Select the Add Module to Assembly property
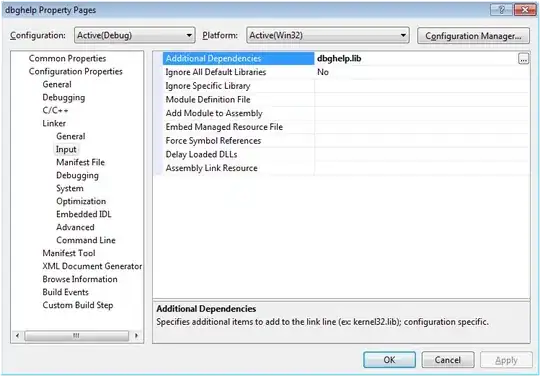 (238, 113)
